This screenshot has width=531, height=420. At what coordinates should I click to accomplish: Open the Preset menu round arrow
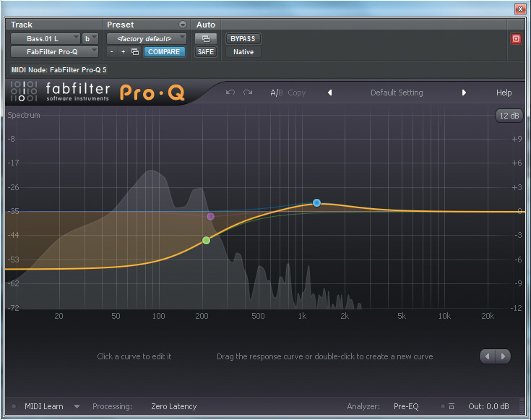pyautogui.click(x=183, y=25)
